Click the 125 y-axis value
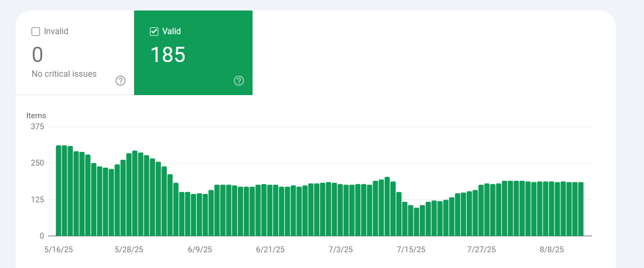644x268 pixels. (x=37, y=199)
